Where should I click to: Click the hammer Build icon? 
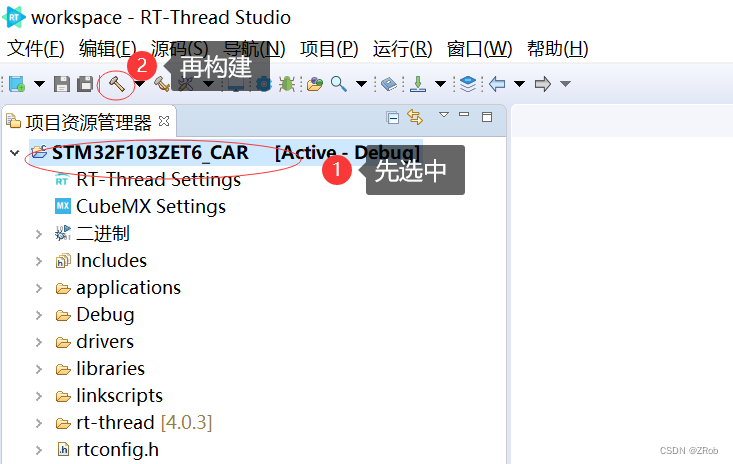coord(116,84)
